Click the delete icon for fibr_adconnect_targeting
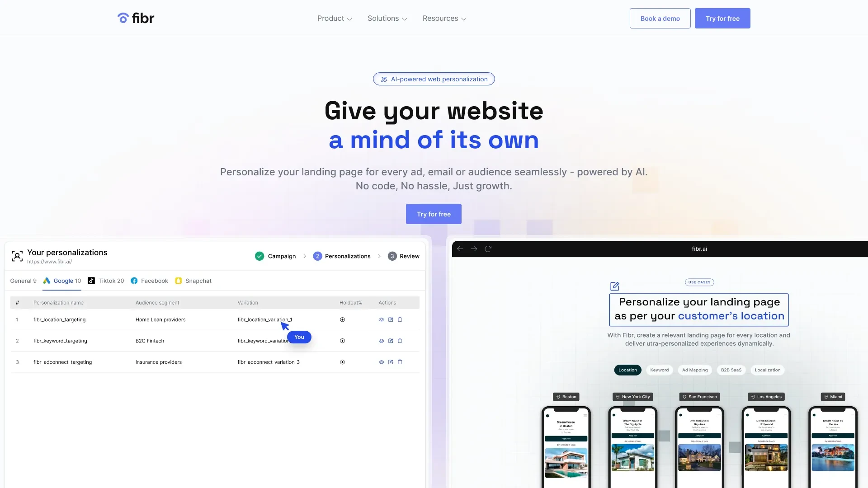This screenshot has width=868, height=488. pyautogui.click(x=400, y=361)
